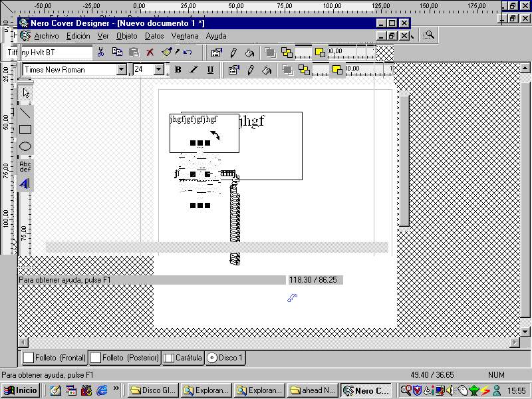Click the 'Nero C...' taskbar button
The width and height of the screenshot is (532, 399).
[x=366, y=390]
